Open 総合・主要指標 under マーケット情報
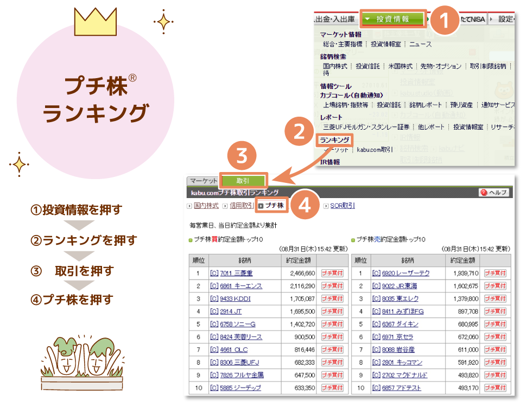Image resolution: width=532 pixels, height=407 pixels. (343, 44)
